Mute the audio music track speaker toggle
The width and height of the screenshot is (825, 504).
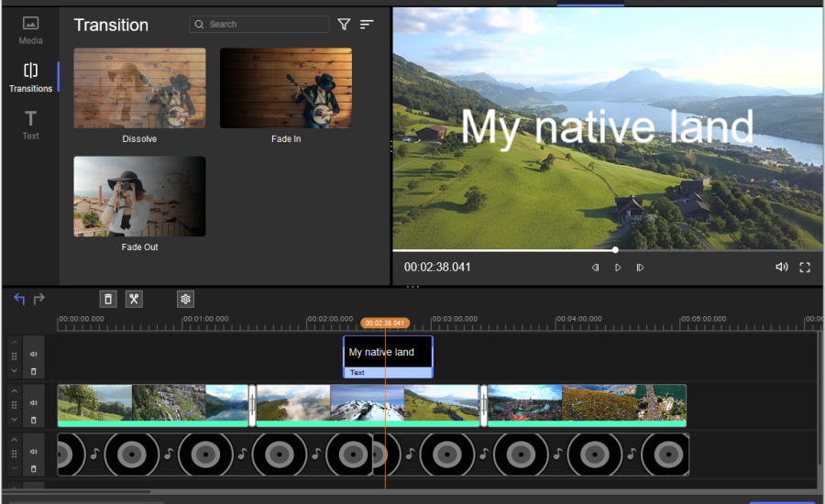click(34, 452)
